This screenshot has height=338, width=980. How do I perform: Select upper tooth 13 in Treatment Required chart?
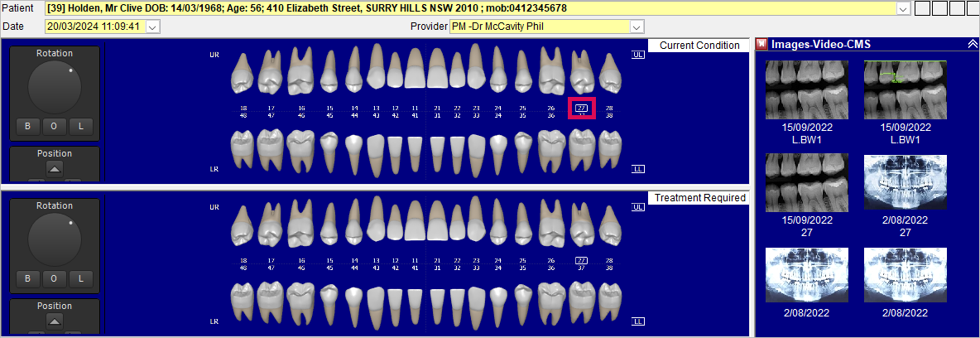(376, 224)
